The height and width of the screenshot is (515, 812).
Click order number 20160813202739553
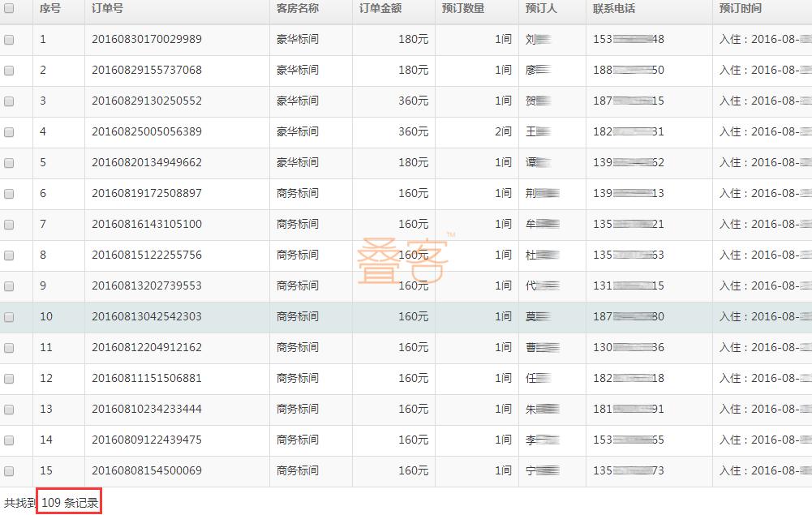pos(144,286)
